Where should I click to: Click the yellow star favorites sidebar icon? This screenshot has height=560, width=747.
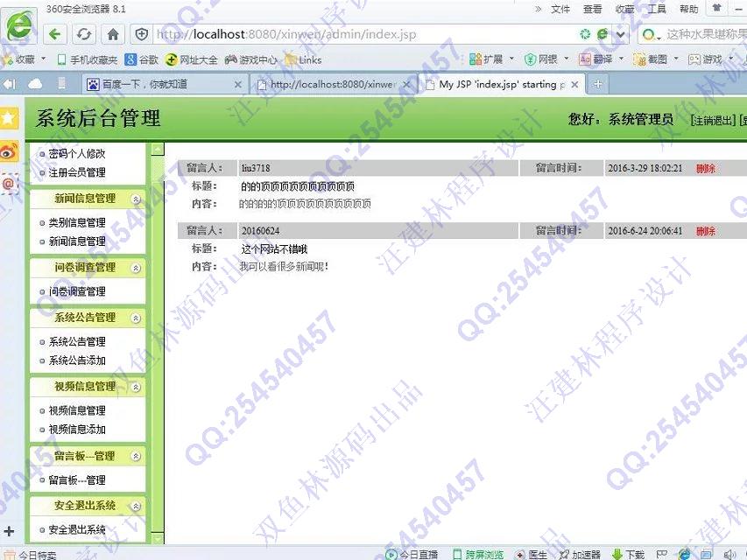[x=9, y=117]
